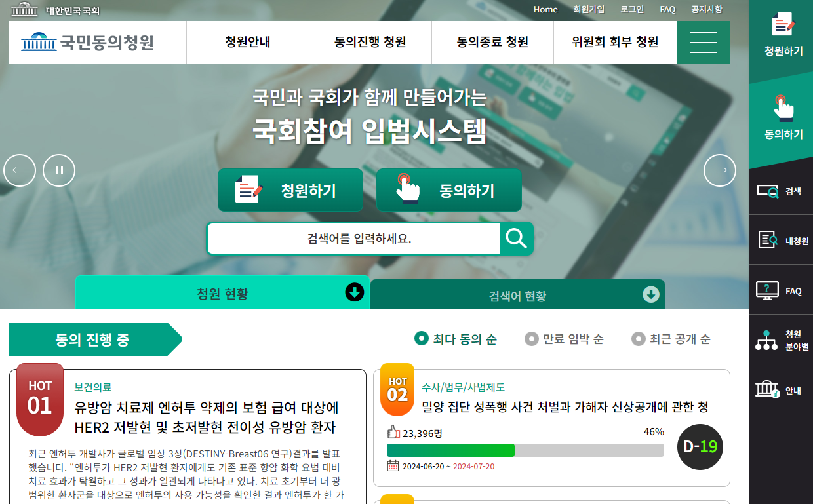
Task: Switch to the 청원 현황 tab
Action: point(222,292)
